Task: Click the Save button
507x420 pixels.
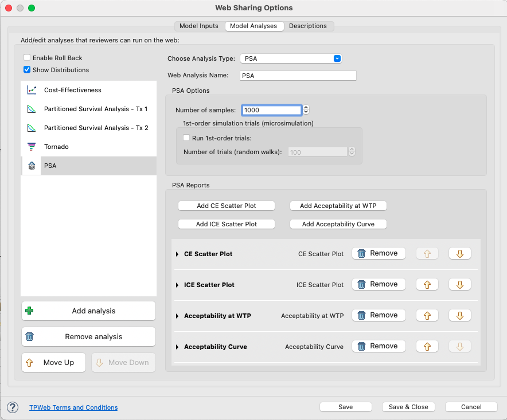Action: [x=346, y=407]
